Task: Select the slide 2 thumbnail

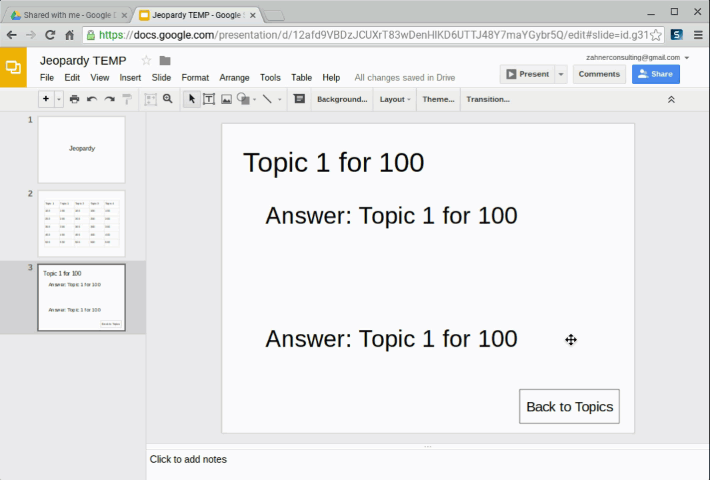Action: click(x=81, y=222)
